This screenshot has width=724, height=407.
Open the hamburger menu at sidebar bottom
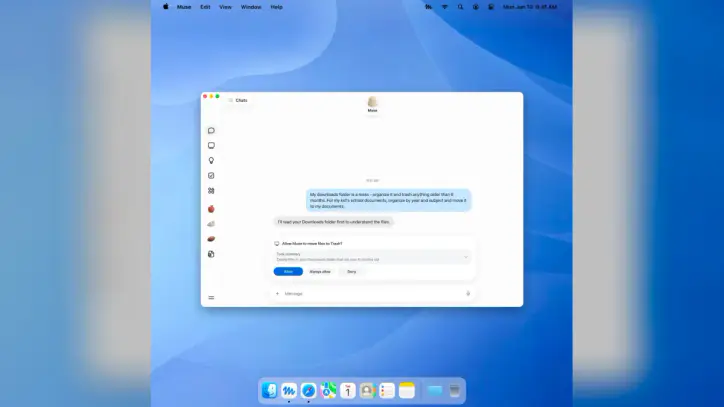click(x=211, y=298)
